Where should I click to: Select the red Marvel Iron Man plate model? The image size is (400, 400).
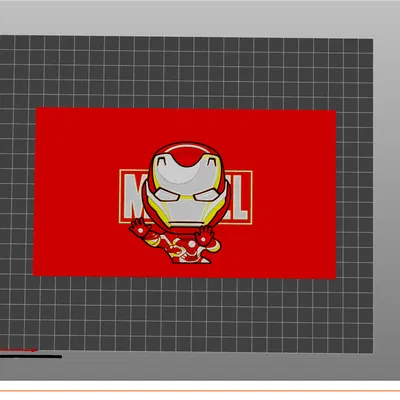pos(184,193)
